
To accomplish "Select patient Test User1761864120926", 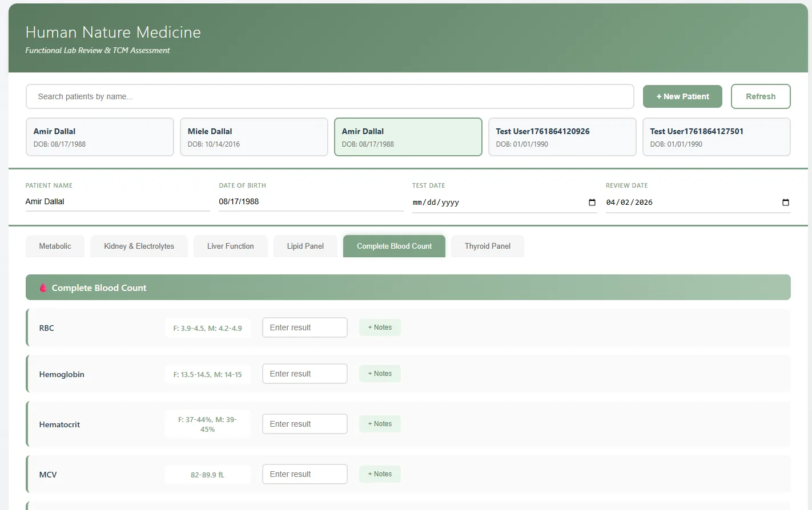I will pos(562,137).
